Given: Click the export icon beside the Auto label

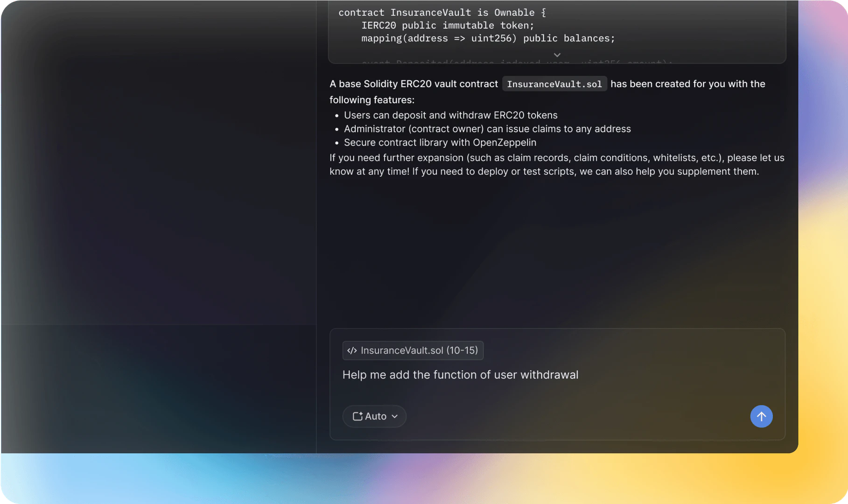Looking at the screenshot, I should coord(357,416).
